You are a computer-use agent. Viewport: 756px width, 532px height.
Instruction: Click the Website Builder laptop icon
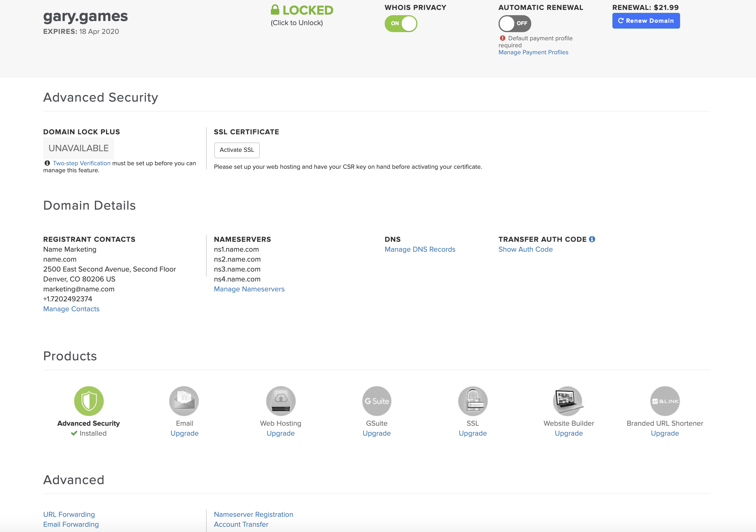[569, 401]
